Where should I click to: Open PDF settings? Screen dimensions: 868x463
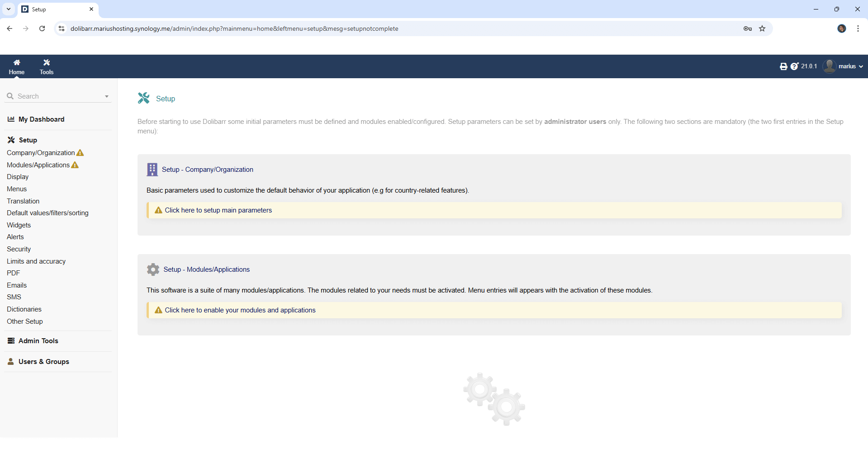tap(14, 273)
